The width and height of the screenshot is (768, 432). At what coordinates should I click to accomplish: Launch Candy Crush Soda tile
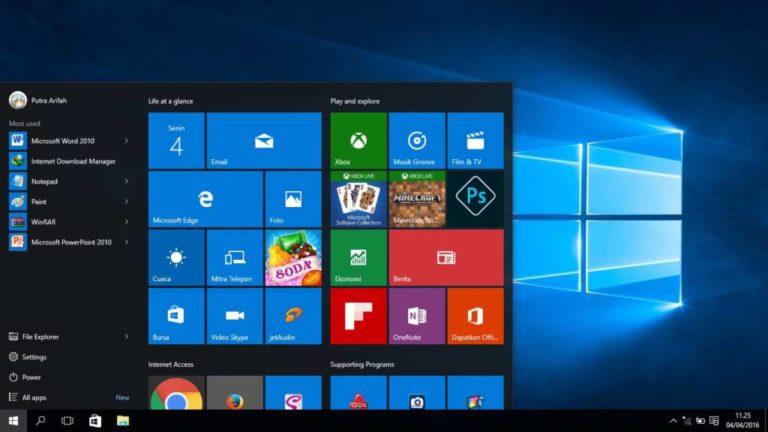click(x=293, y=258)
